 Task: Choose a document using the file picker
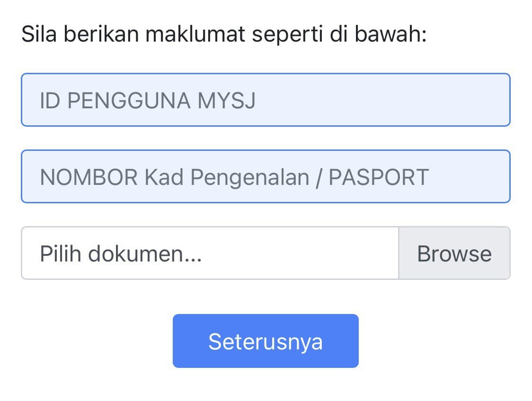[454, 253]
